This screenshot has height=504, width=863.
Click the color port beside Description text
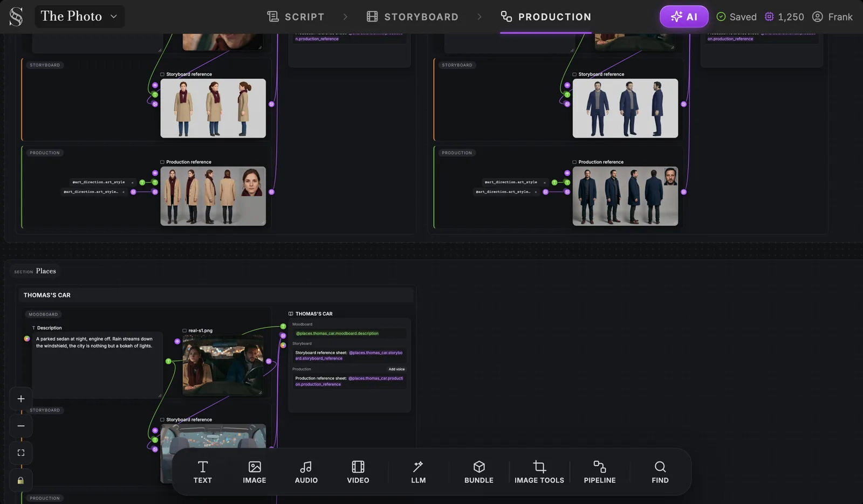tap(27, 339)
